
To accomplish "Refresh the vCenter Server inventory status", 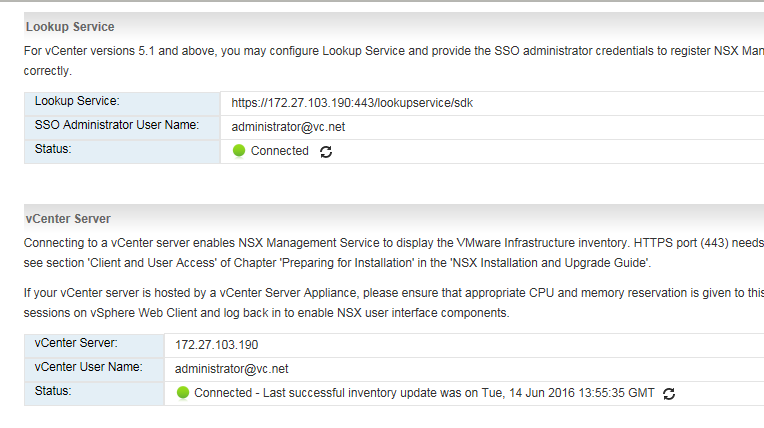I will (x=669, y=394).
